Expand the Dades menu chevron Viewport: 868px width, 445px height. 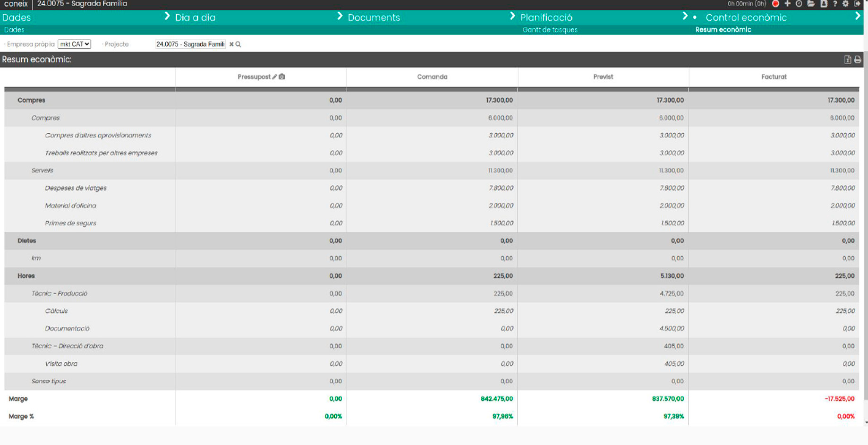click(x=167, y=17)
